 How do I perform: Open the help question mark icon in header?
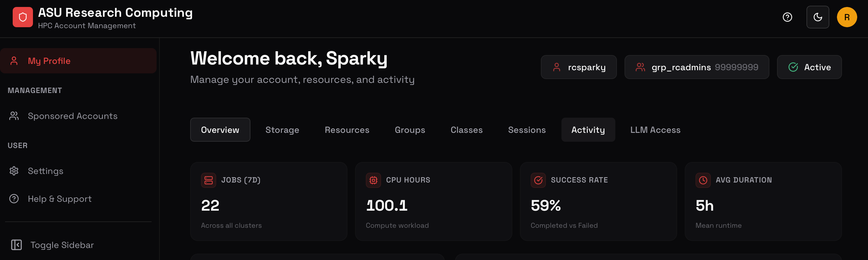(787, 17)
